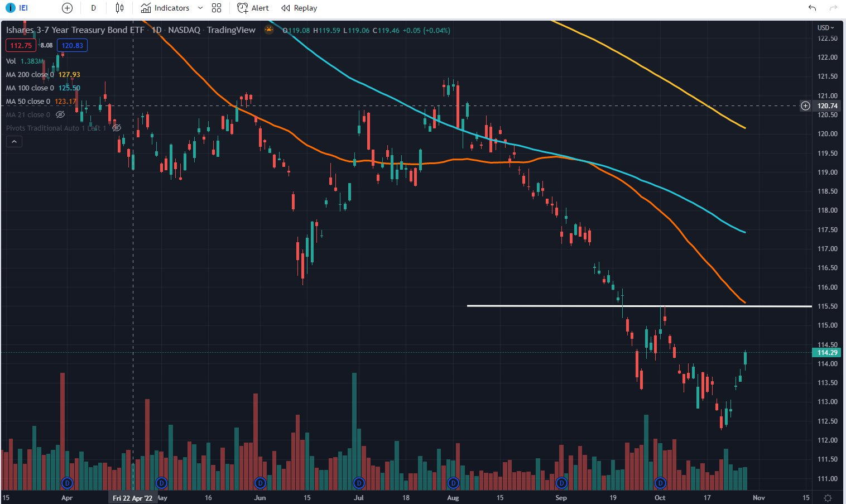Screen dimensions: 846x504
Task: Click the September dividend D marker
Action: pyautogui.click(x=561, y=483)
